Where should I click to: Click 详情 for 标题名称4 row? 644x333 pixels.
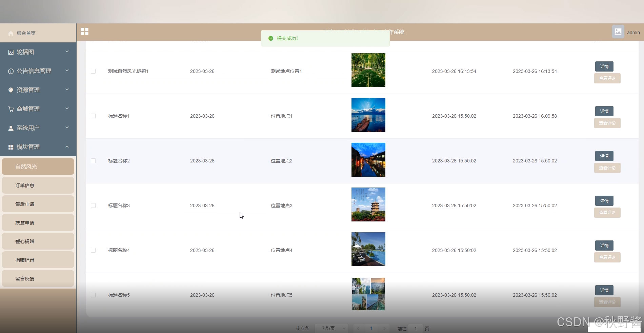(x=604, y=246)
